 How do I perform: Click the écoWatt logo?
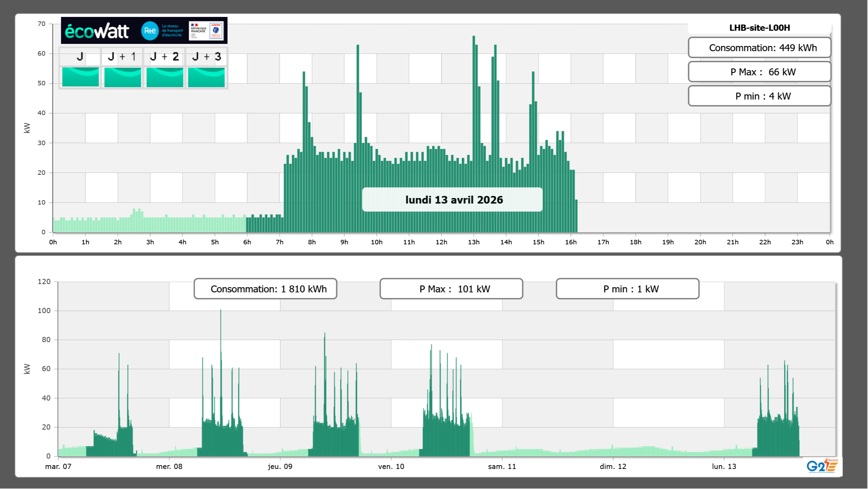[97, 31]
